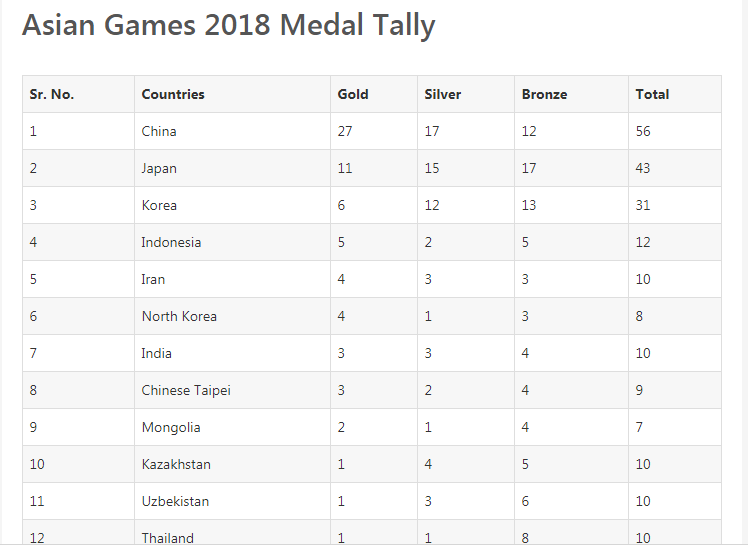748x545 pixels.
Task: Select the Countries column header
Action: (173, 94)
